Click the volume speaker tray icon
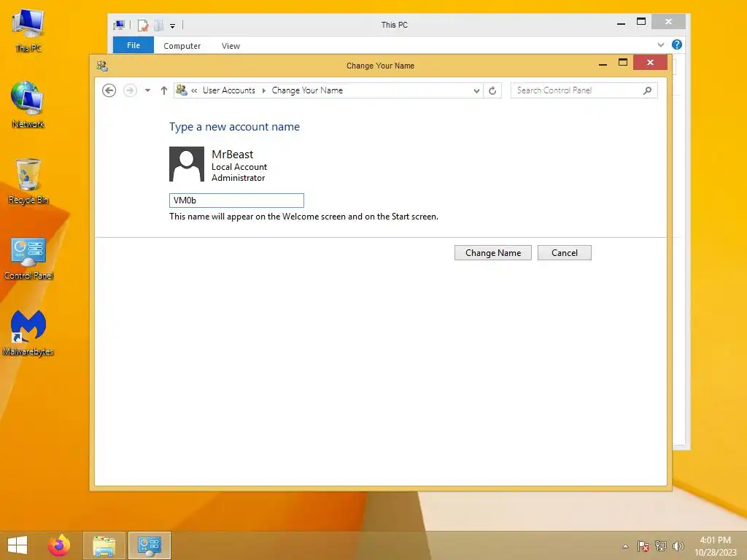 coord(678,546)
